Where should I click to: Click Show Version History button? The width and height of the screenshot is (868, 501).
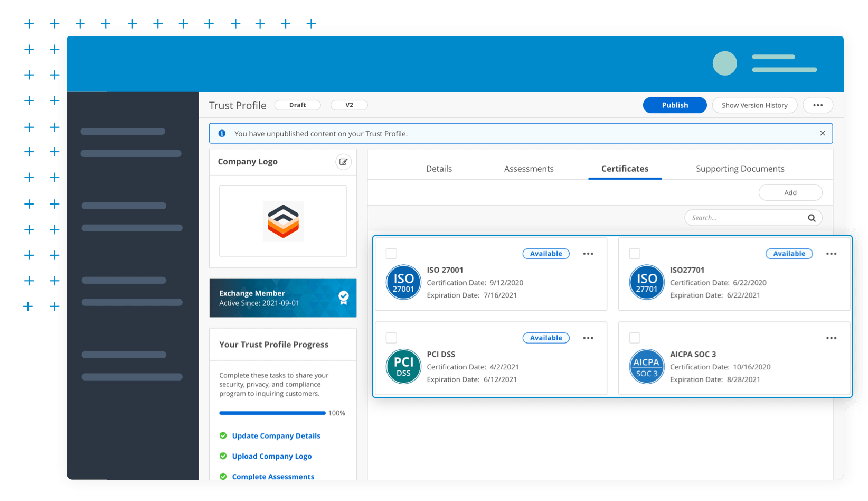[x=754, y=105]
